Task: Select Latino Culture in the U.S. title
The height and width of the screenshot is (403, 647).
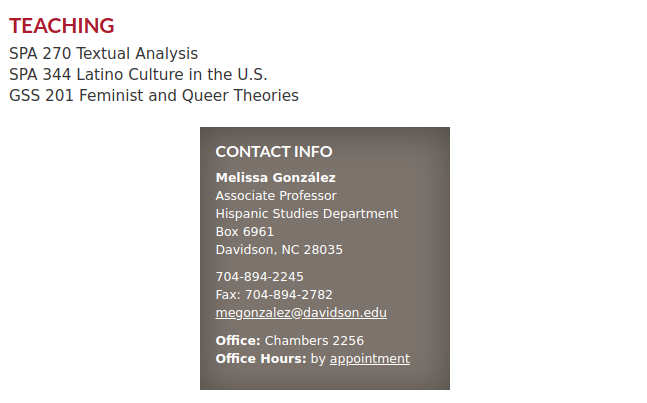Action: click(x=172, y=75)
